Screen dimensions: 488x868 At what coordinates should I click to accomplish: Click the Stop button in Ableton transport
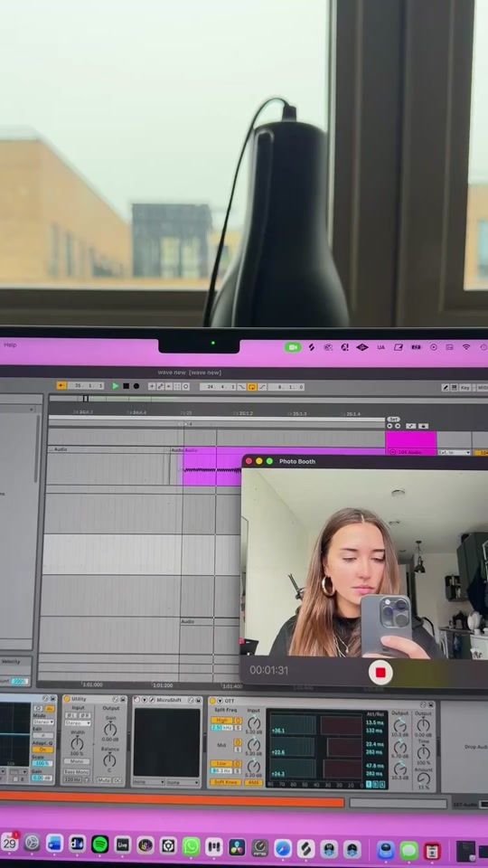(x=127, y=386)
